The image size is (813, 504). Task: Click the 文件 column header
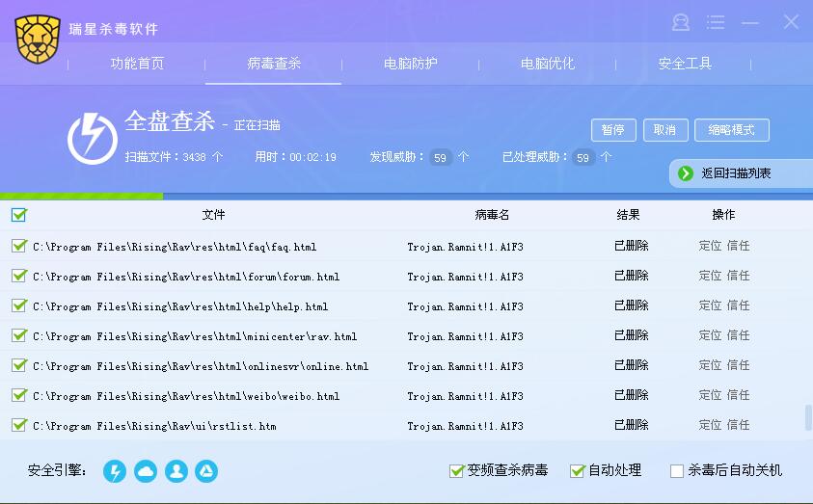pos(213,215)
